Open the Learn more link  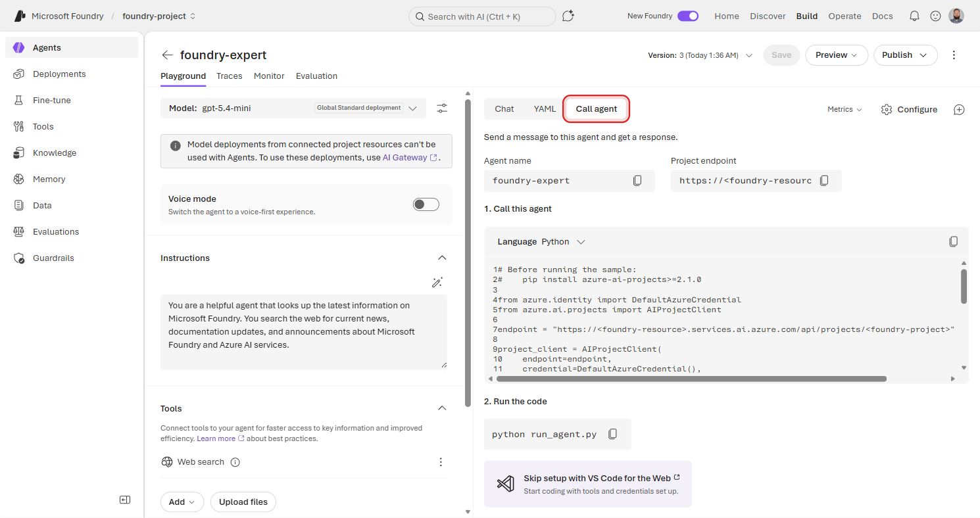tap(220, 438)
